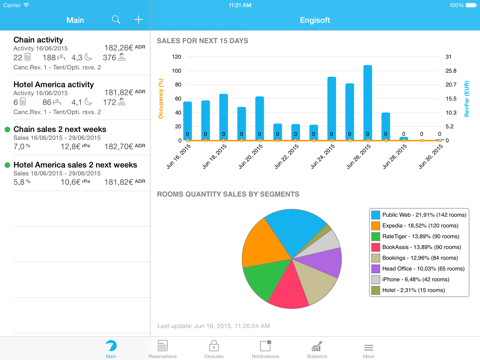Click green dot of Chain sales
Image resolution: width=480 pixels, height=360 pixels.
coord(7,129)
